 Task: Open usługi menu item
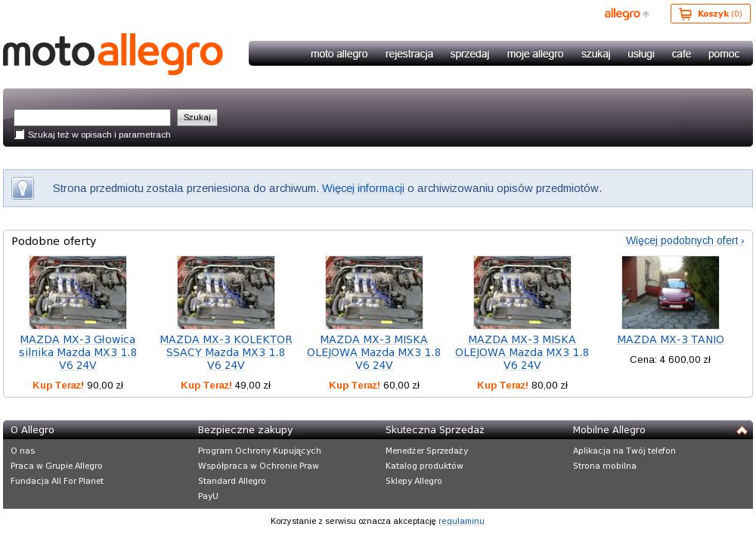coord(641,54)
